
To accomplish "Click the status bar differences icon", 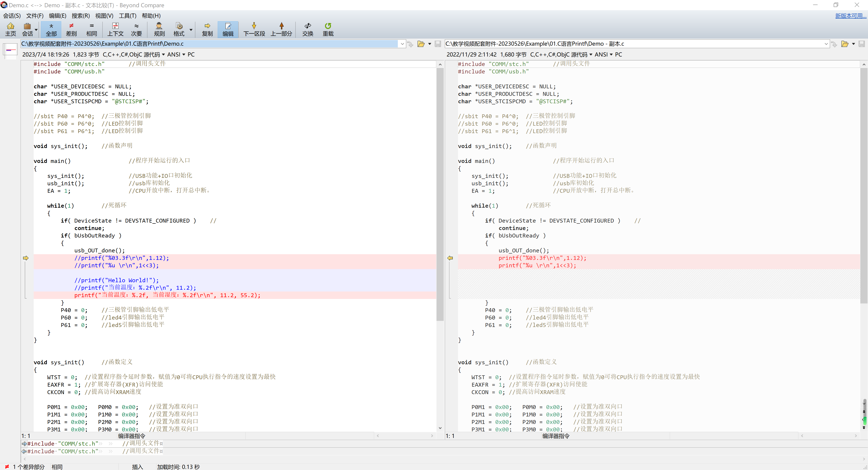I will click(7, 467).
